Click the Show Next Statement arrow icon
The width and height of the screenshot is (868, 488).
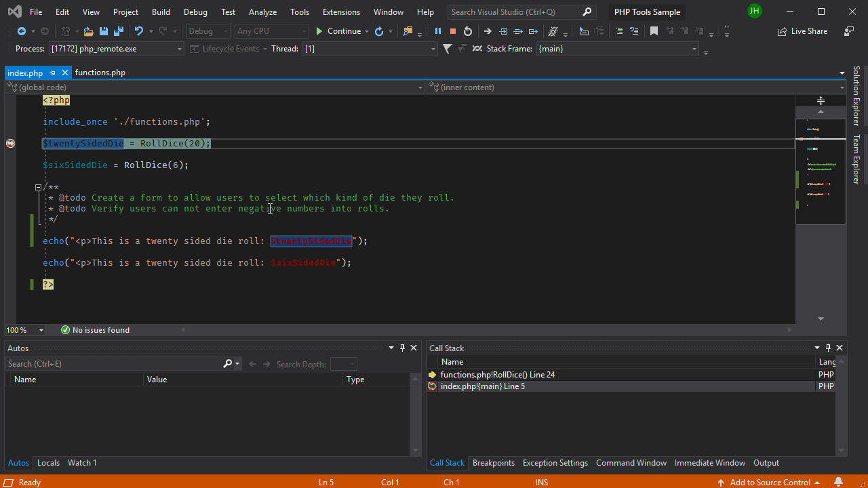(488, 31)
